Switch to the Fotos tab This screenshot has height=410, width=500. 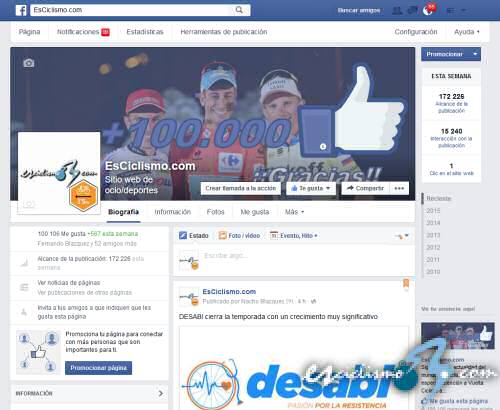215,212
